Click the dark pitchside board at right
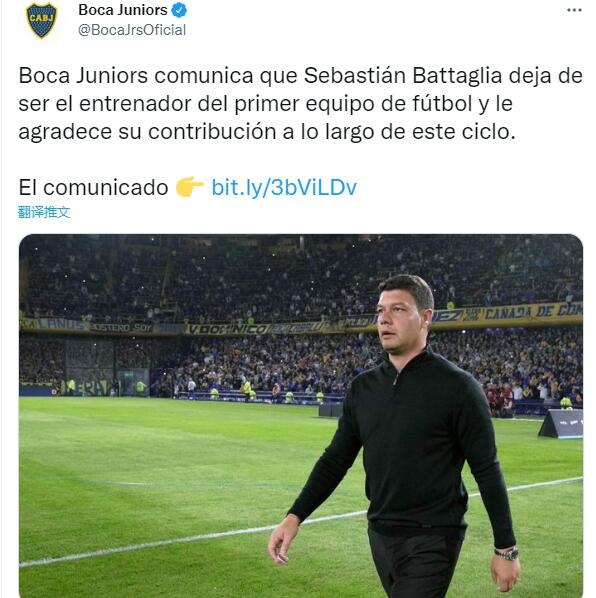The image size is (596, 598). (561, 423)
